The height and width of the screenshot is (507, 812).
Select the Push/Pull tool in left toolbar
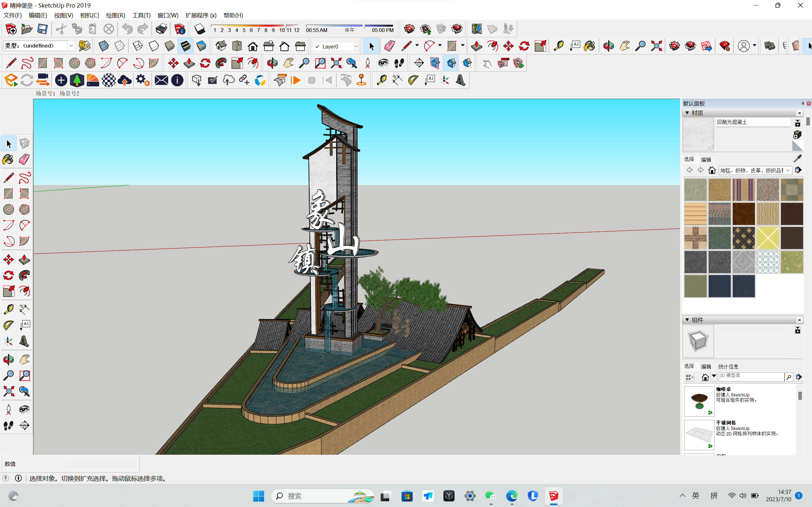point(24,260)
